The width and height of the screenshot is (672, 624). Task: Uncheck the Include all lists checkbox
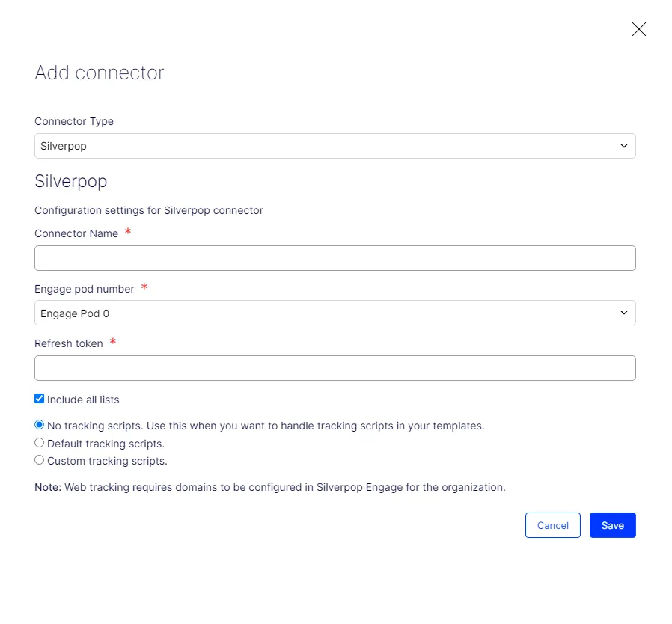pyautogui.click(x=40, y=399)
